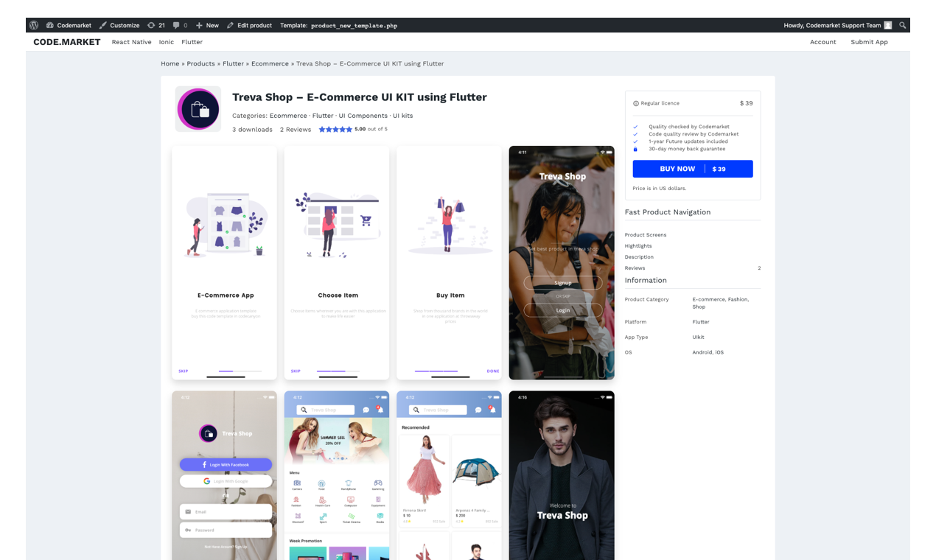Click the info icon beside Regular licence

tap(636, 103)
